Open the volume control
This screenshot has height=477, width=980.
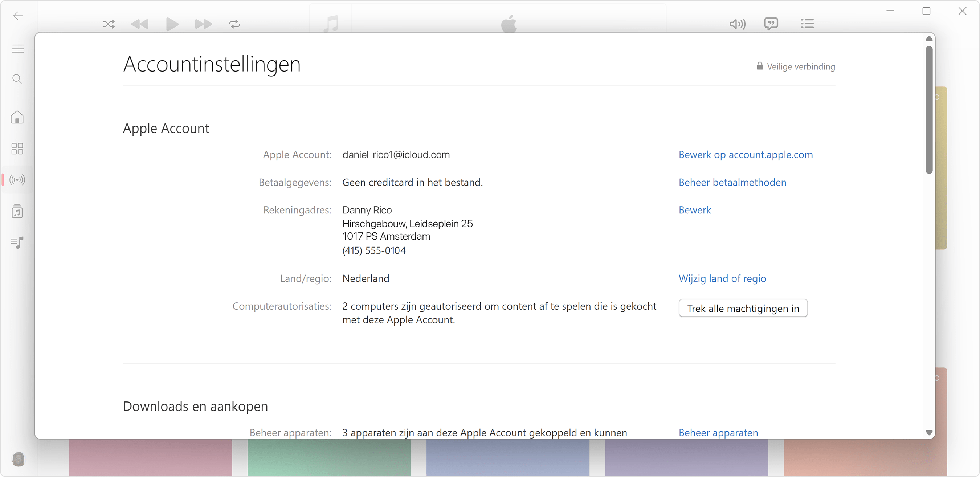[738, 24]
